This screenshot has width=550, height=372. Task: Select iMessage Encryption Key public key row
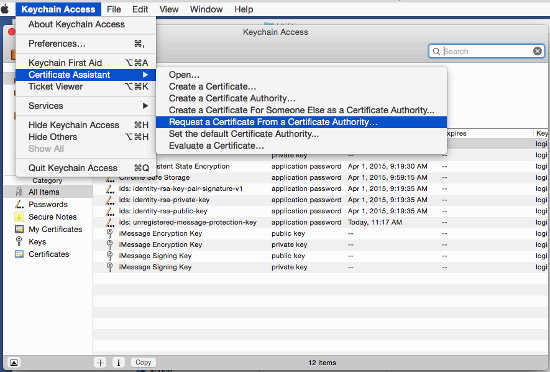pyautogui.click(x=321, y=234)
